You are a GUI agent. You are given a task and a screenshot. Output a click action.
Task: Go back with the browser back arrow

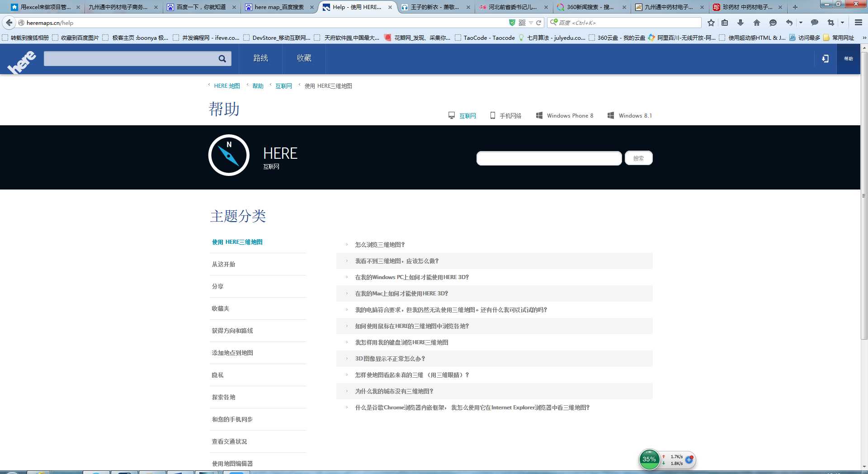pyautogui.click(x=9, y=23)
